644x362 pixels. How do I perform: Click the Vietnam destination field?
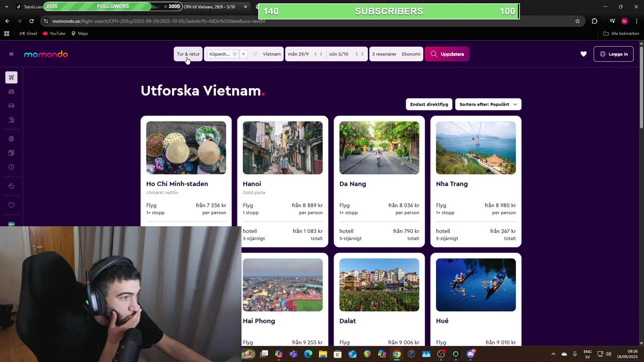[x=272, y=54]
